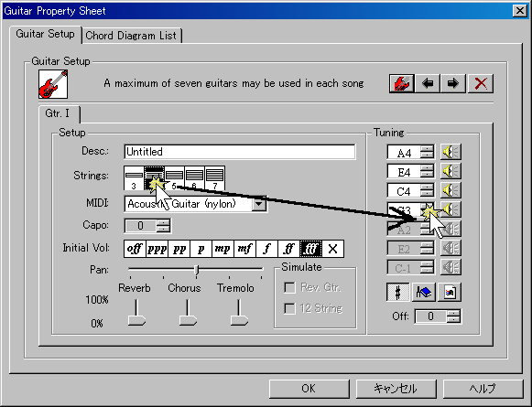The width and height of the screenshot is (532, 407).
Task: Select the Gtr. I tab
Action: coord(58,113)
